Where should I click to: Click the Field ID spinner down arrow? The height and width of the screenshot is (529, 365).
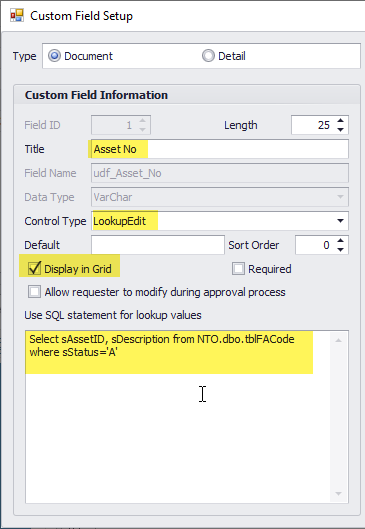(x=142, y=130)
